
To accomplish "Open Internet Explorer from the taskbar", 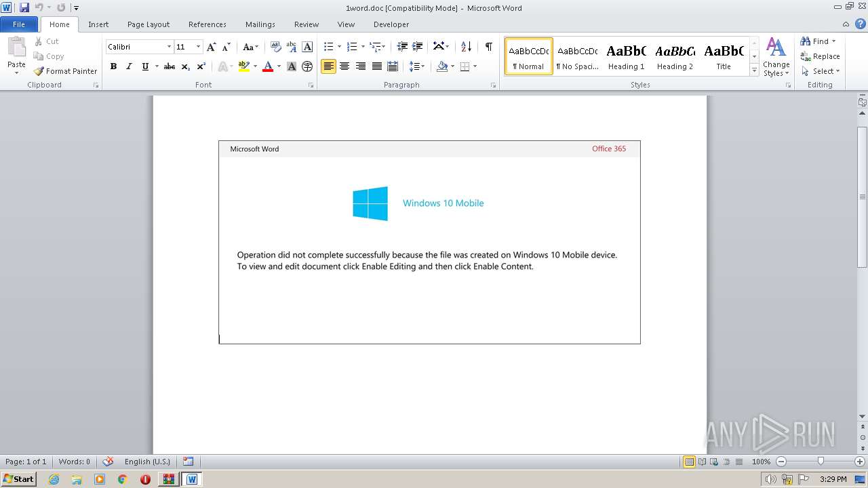I will point(54,479).
